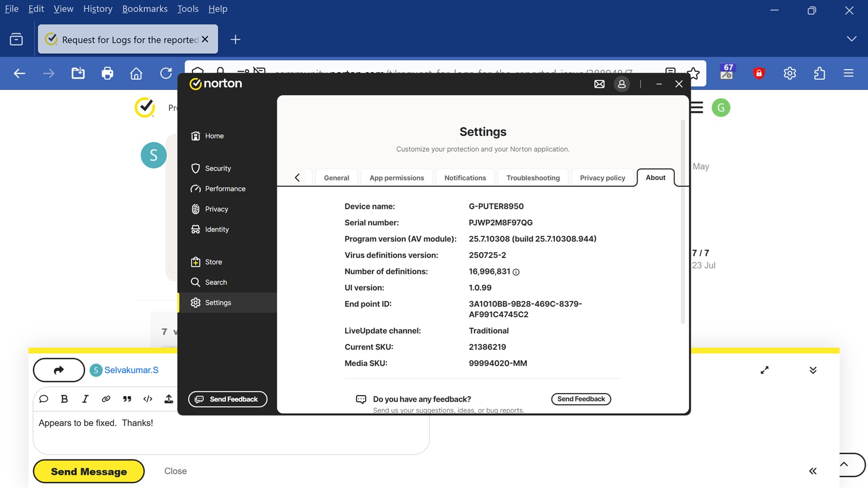Image resolution: width=868 pixels, height=488 pixels.
Task: Insert preformatted code in the reply editor
Action: pos(148,399)
